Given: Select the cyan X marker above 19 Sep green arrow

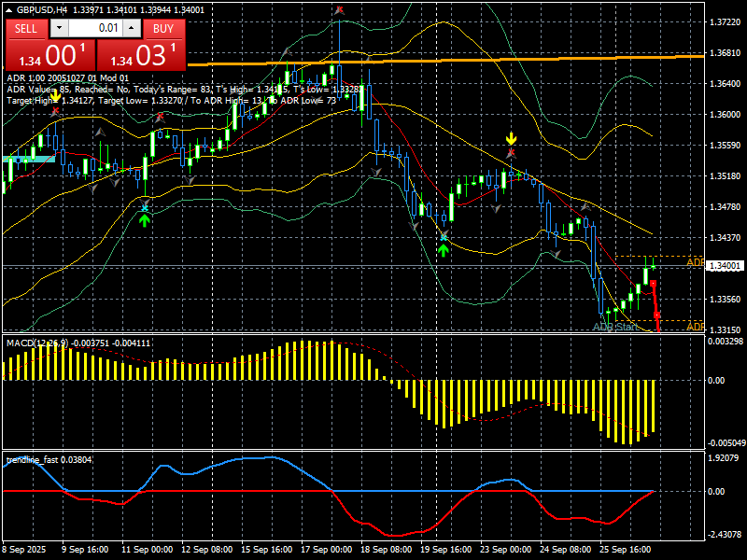Looking at the screenshot, I should point(444,237).
